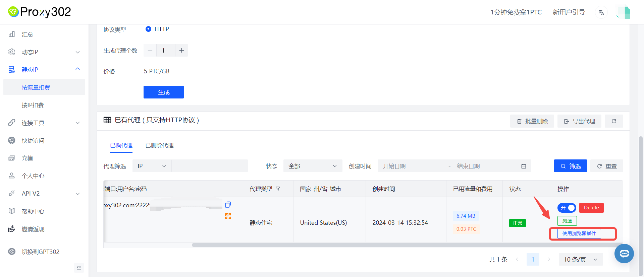Click the proxy count number field
The width and height of the screenshot is (644, 277).
tap(166, 50)
